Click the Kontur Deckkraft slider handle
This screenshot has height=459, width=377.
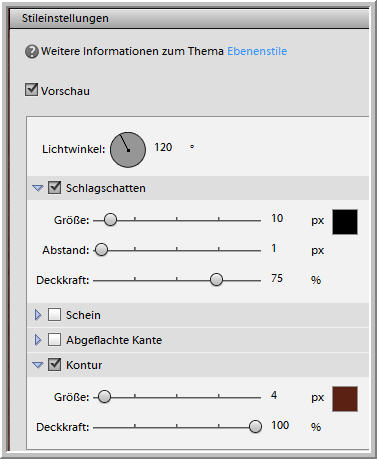pos(256,426)
